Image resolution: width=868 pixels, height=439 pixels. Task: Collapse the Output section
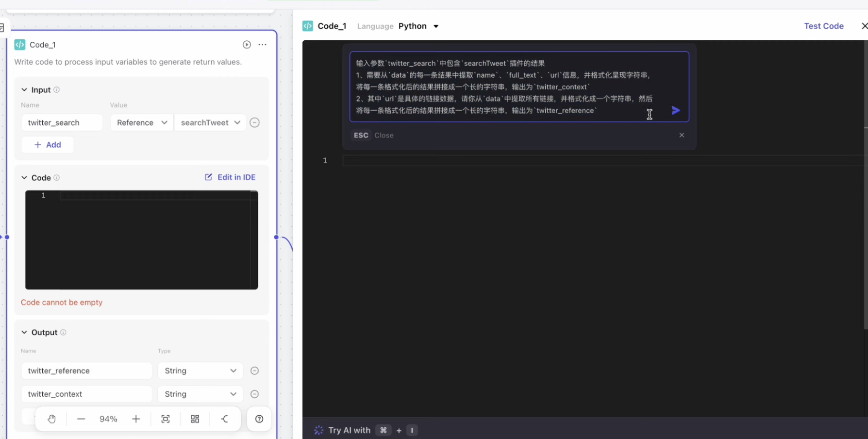point(24,333)
